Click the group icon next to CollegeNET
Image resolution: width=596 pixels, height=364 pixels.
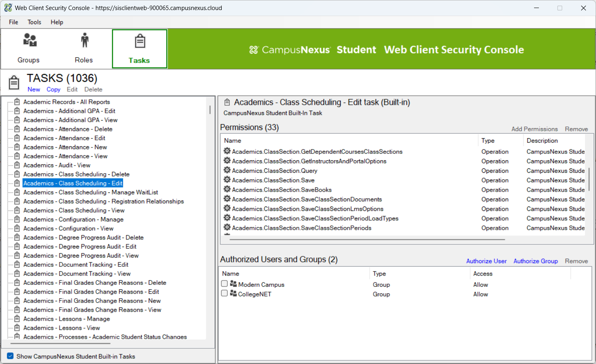[233, 294]
